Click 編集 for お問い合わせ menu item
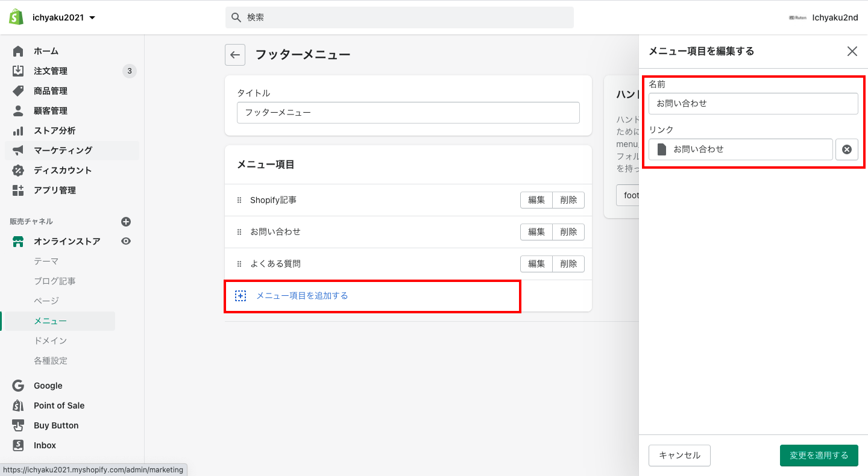 [x=536, y=232]
